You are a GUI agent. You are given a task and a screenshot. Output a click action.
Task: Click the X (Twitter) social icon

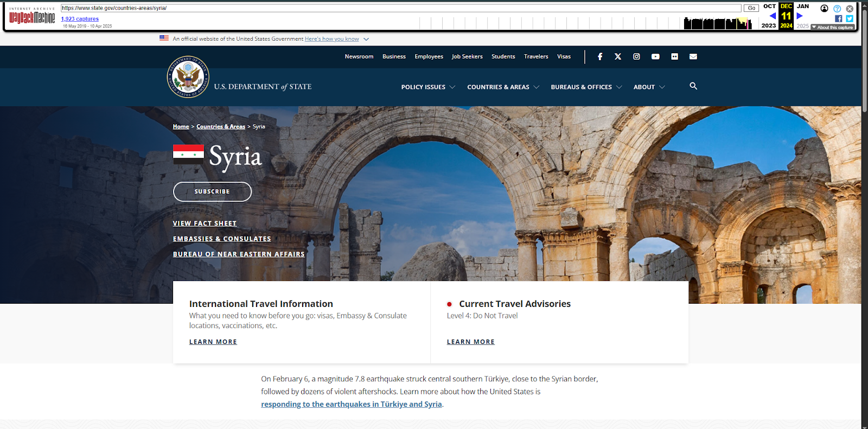click(618, 56)
